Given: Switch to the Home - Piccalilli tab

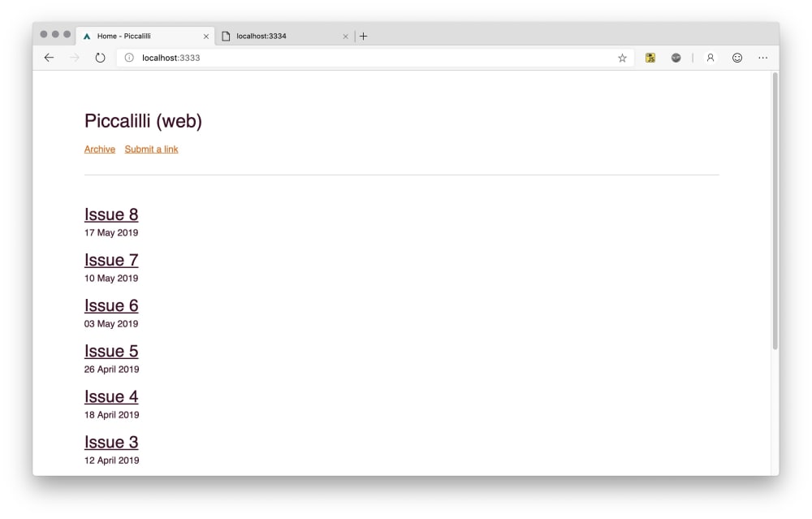Looking at the screenshot, I should (145, 36).
